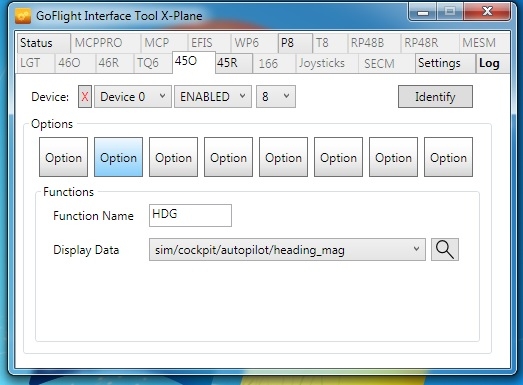
Task: Open the RP48R tab
Action: point(430,43)
